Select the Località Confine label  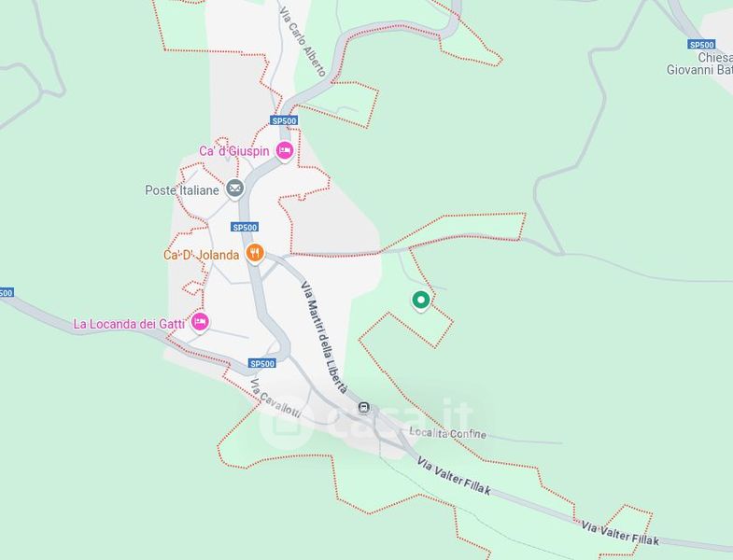coord(448,433)
